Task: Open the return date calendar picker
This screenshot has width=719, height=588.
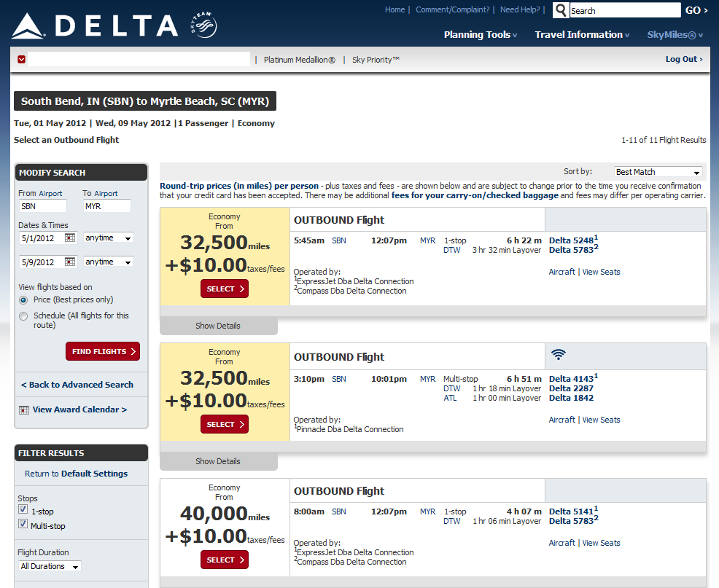Action: 70,262
